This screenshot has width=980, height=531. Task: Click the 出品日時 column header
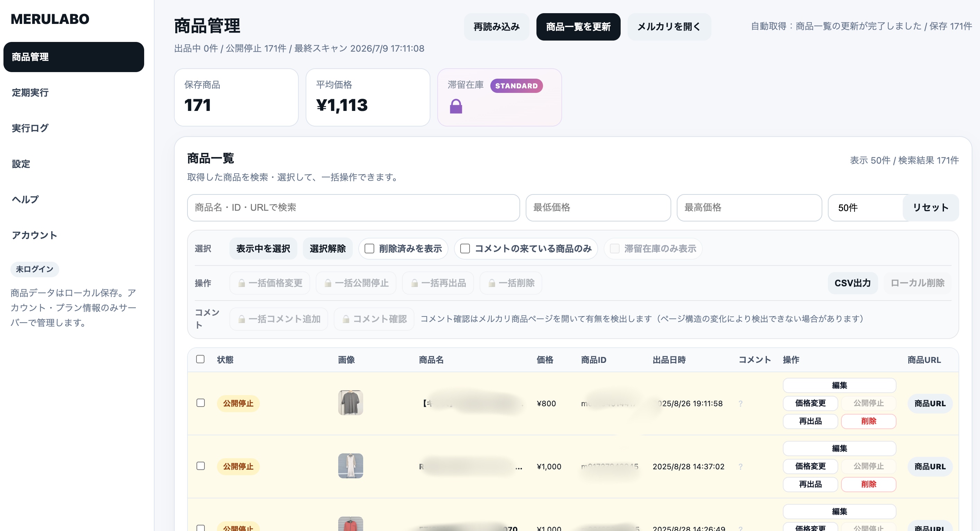click(669, 360)
